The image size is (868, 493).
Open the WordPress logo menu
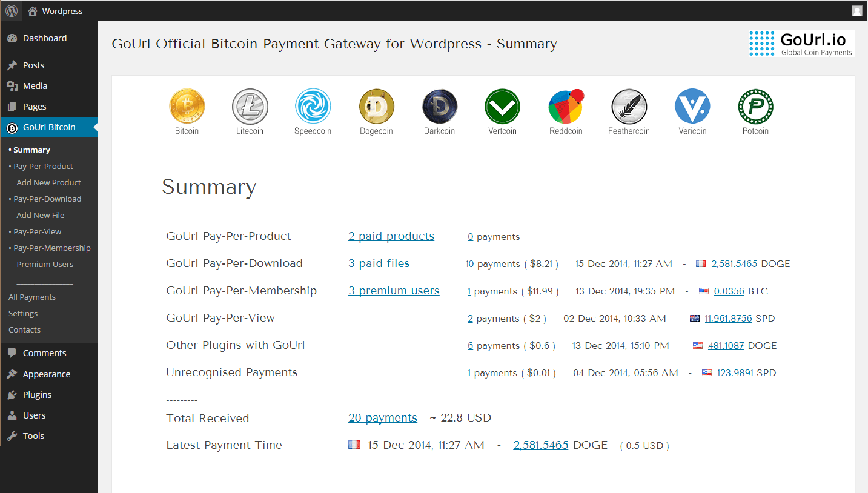pyautogui.click(x=12, y=10)
